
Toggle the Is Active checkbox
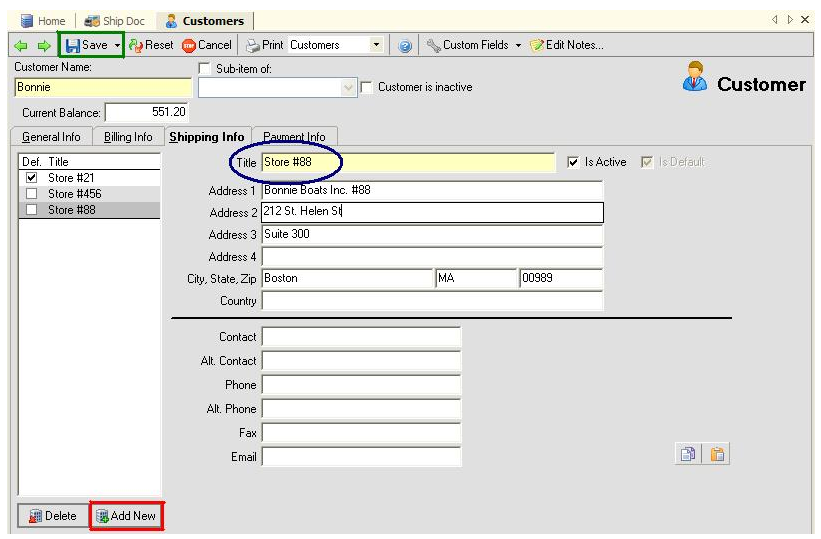click(573, 162)
